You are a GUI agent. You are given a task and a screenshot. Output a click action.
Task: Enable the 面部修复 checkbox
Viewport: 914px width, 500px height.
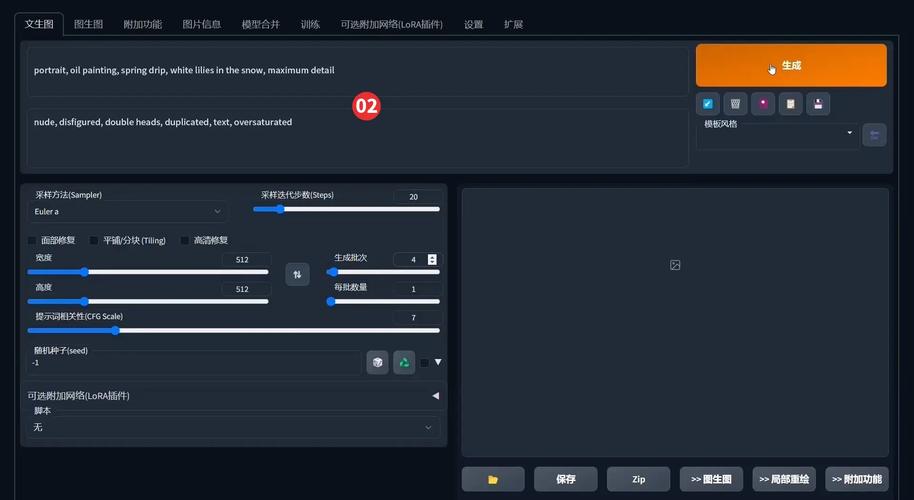point(32,240)
